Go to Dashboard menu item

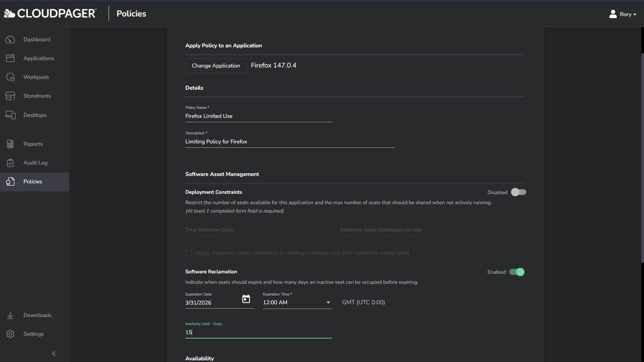click(x=34, y=40)
